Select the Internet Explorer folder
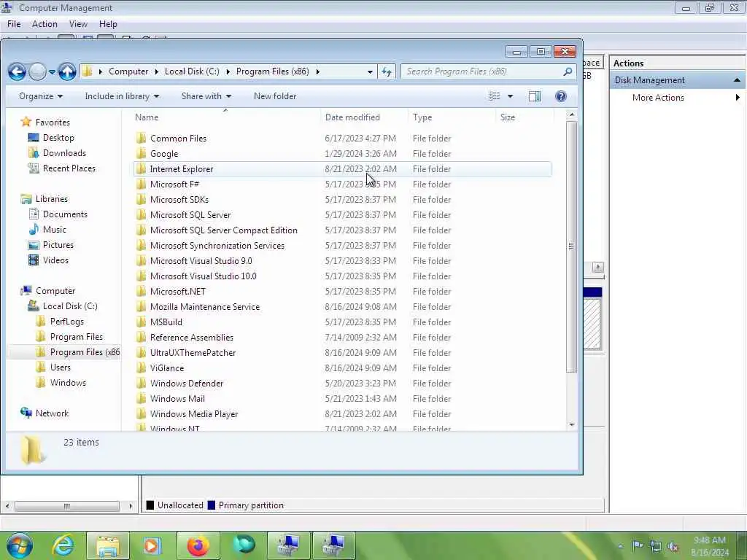The width and height of the screenshot is (747, 560). point(342,169)
